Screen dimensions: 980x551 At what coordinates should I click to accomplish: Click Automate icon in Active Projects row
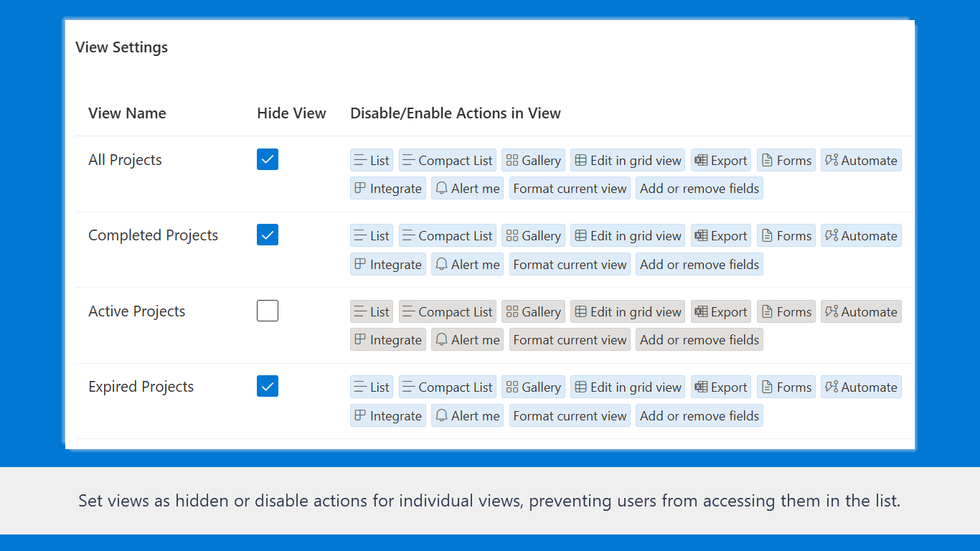pyautogui.click(x=831, y=312)
